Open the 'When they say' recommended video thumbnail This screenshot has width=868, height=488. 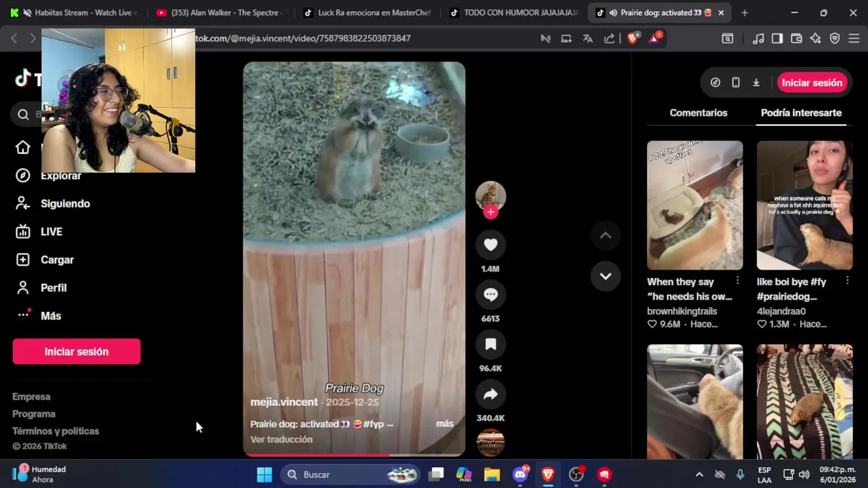pos(694,205)
